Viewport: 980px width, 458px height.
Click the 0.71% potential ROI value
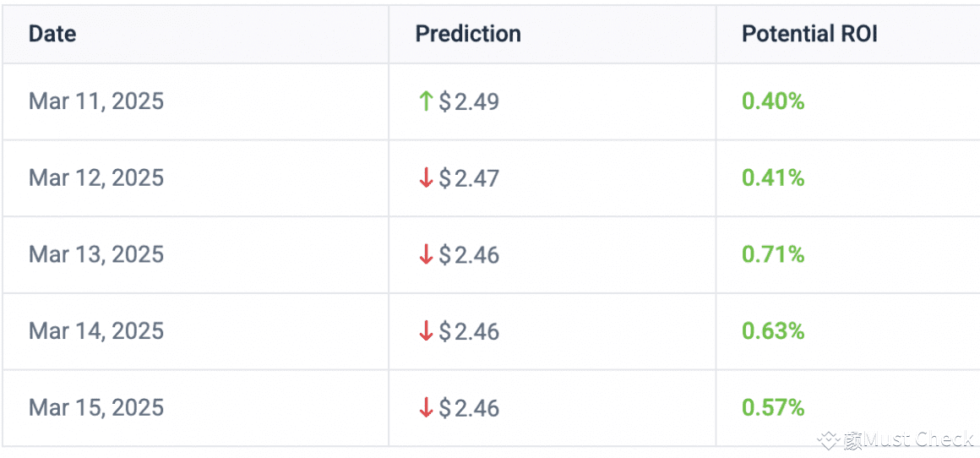coord(773,254)
